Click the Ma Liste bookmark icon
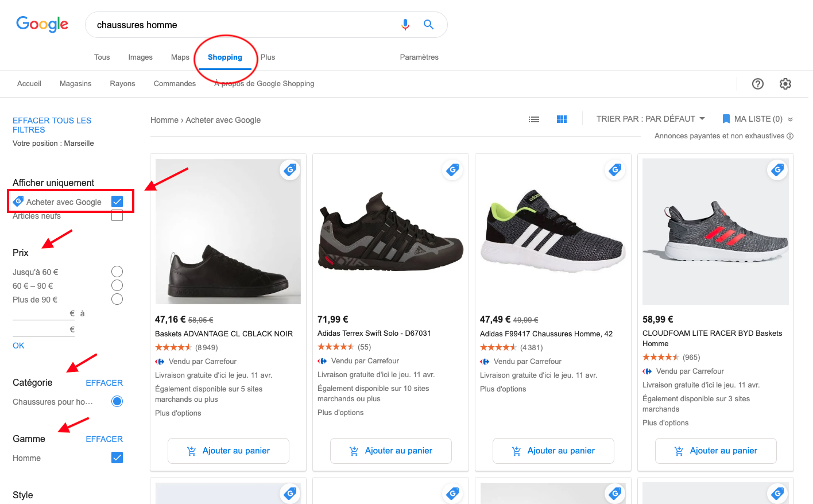813x504 pixels. tap(726, 119)
